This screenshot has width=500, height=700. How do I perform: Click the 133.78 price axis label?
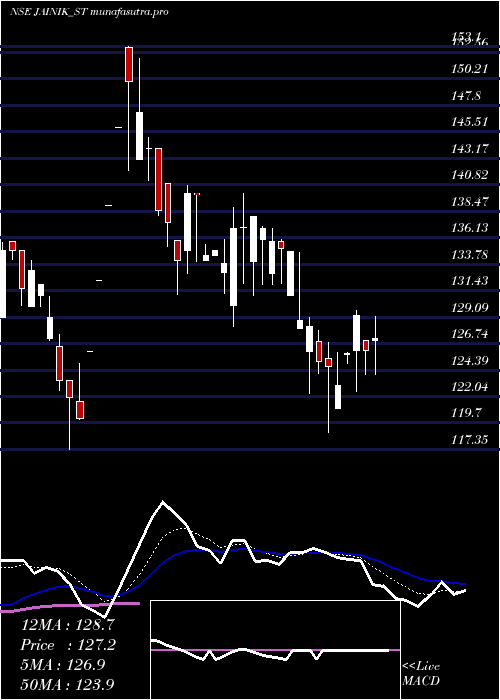click(x=469, y=254)
